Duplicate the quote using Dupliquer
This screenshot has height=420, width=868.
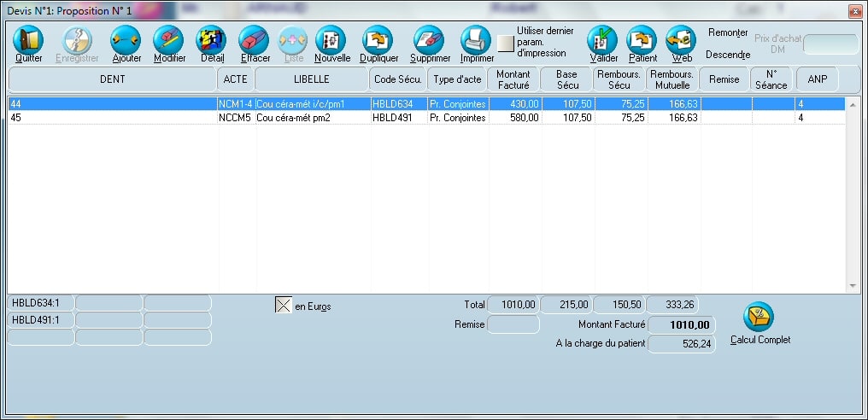[x=378, y=41]
